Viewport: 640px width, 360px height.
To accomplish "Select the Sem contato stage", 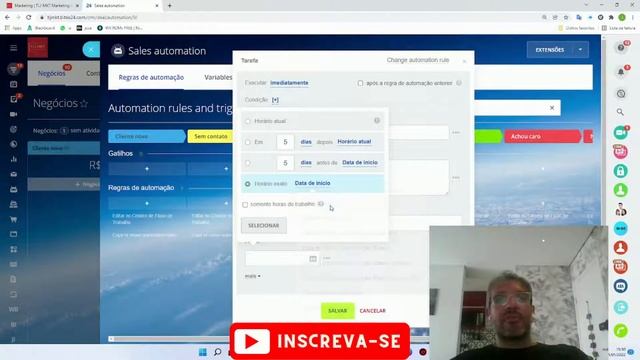I will [x=211, y=136].
